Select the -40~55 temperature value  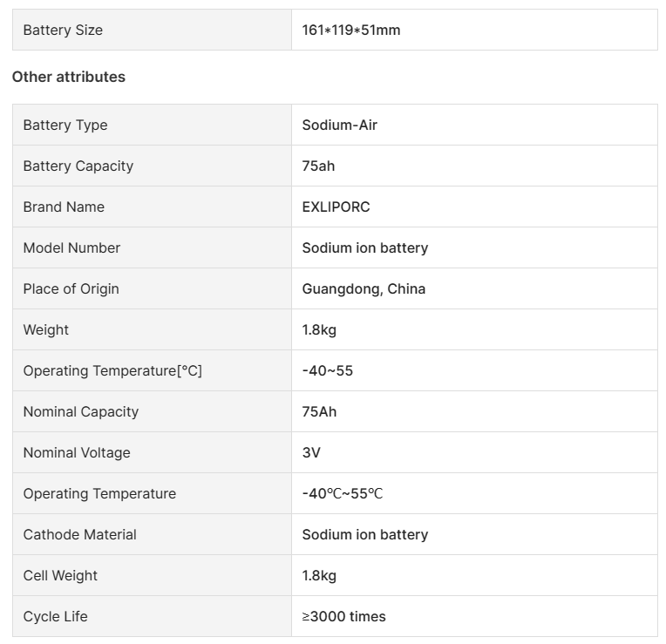328,370
